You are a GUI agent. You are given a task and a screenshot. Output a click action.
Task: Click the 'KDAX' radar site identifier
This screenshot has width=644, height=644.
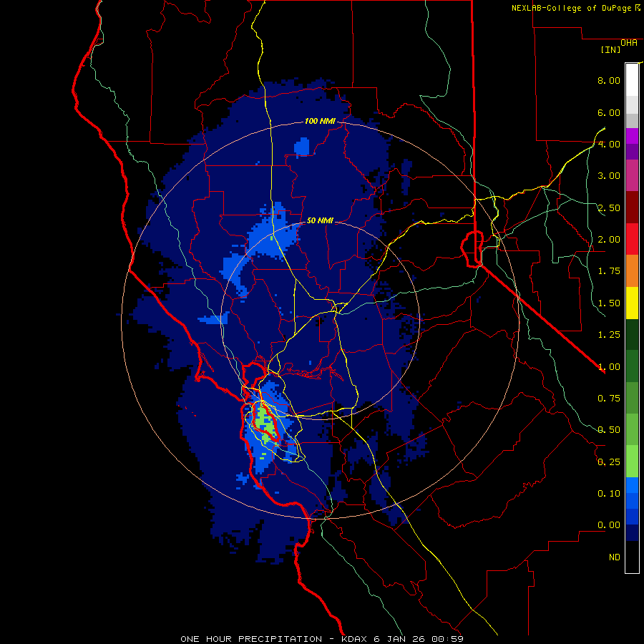tap(354, 639)
